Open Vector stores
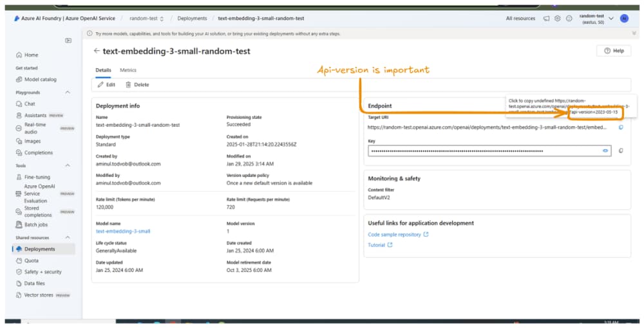 43,295
